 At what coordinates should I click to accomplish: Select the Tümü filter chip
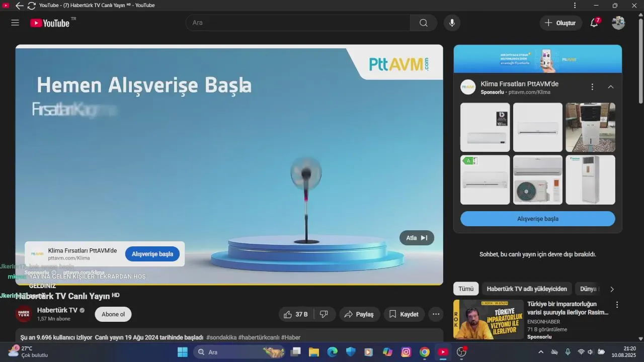[x=466, y=289]
